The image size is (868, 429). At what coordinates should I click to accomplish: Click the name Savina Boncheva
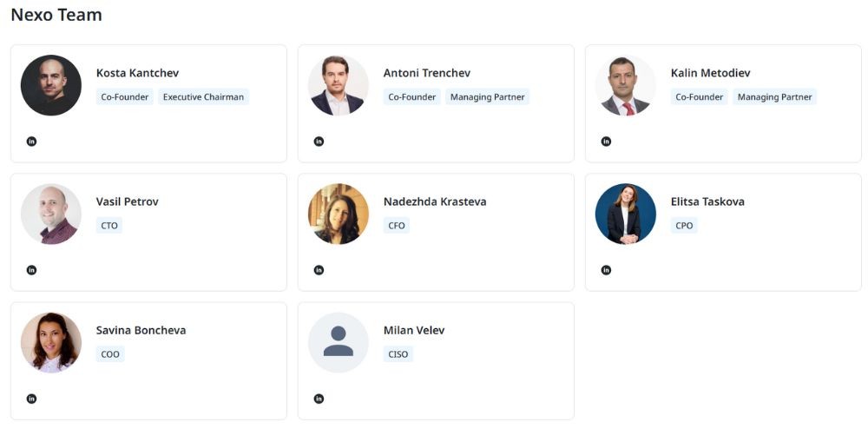(141, 330)
